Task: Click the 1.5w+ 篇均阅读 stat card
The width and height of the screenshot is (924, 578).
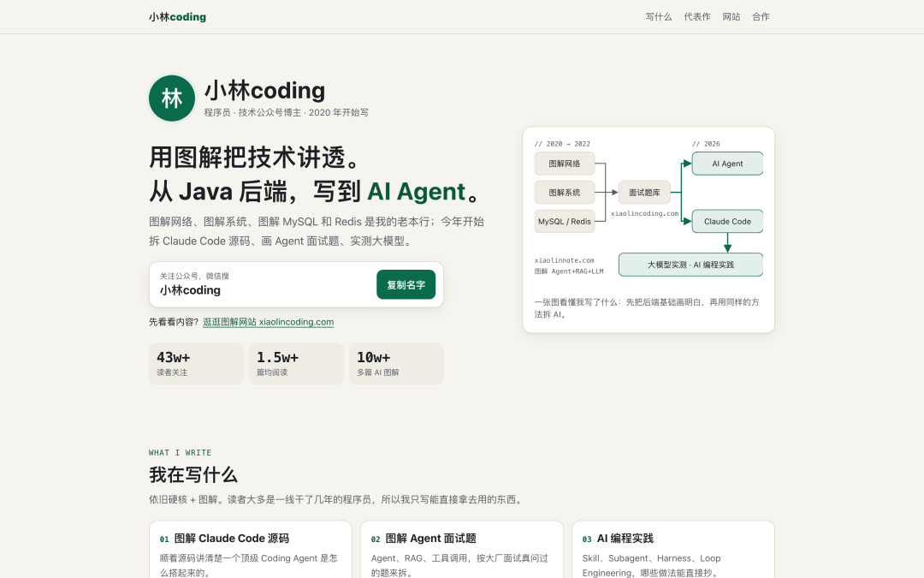Action: (296, 364)
